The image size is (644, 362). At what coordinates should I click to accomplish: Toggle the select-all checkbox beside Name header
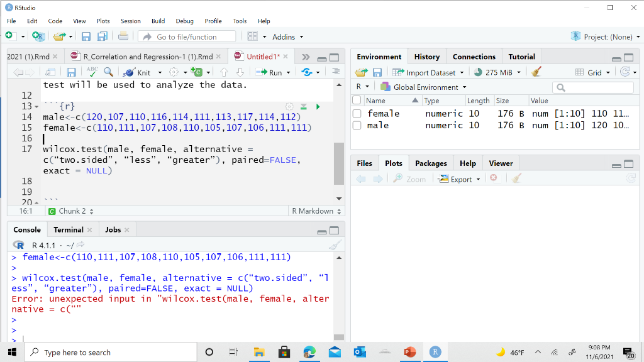coord(357,101)
